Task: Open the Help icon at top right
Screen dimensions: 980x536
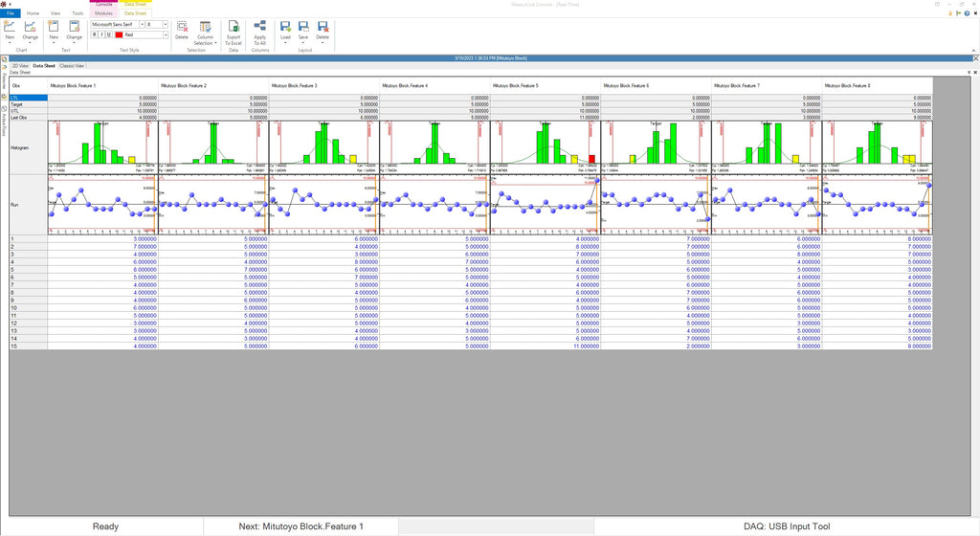Action: click(x=967, y=13)
